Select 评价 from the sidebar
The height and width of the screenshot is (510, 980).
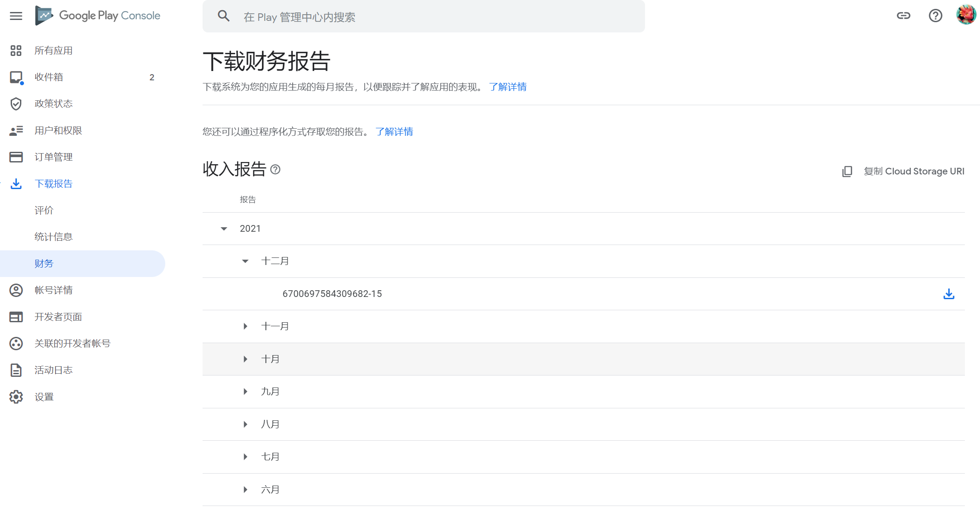[44, 210]
